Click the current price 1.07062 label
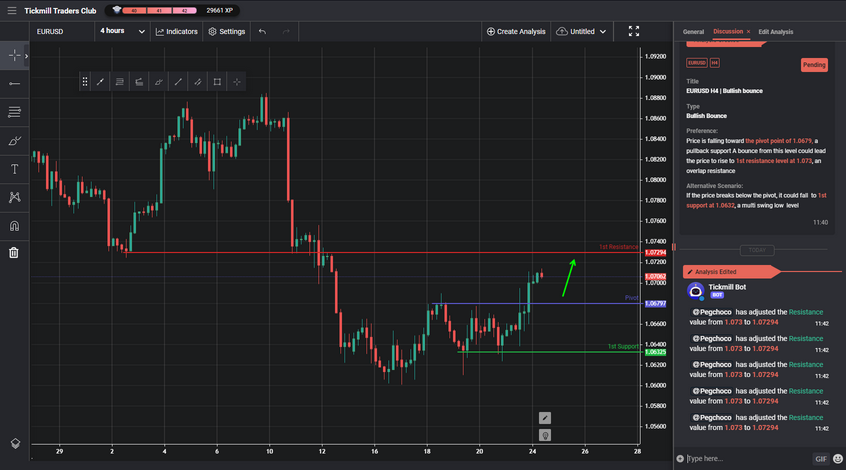This screenshot has height=470, width=846. click(655, 276)
